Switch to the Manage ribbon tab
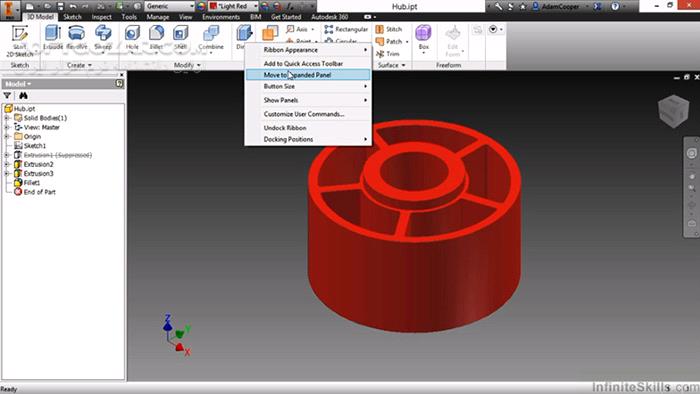The height and width of the screenshot is (394, 700). click(x=158, y=17)
